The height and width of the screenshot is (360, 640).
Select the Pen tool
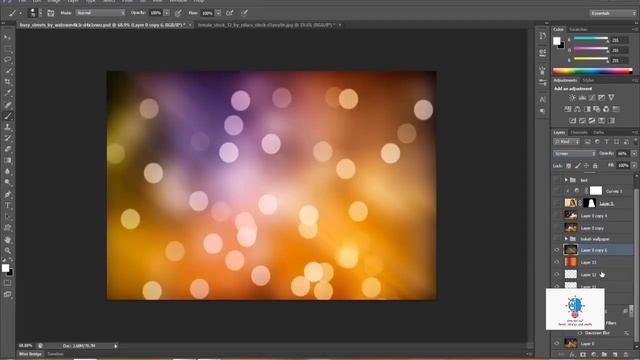pos(7,194)
